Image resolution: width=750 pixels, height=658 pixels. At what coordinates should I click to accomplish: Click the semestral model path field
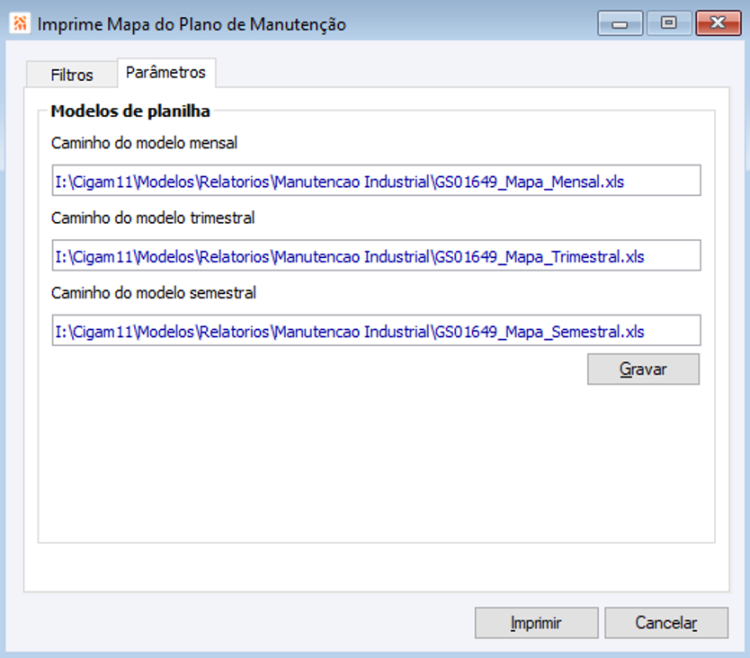[x=376, y=330]
